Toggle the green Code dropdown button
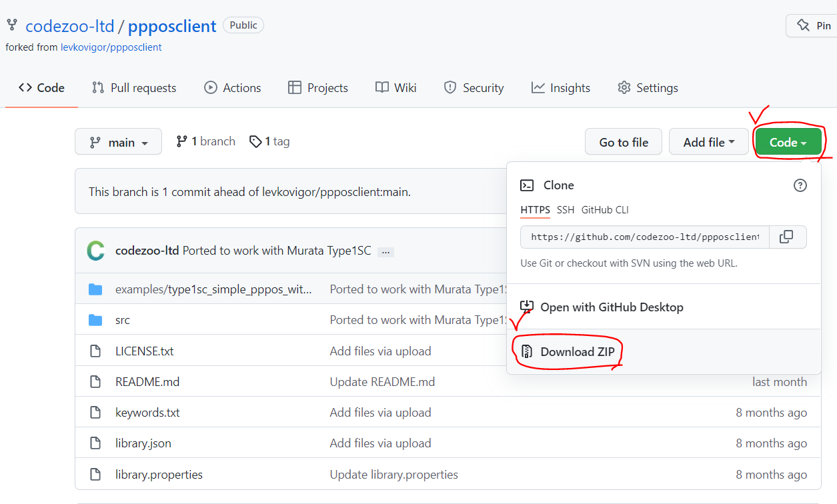The image size is (837, 504). coord(788,142)
